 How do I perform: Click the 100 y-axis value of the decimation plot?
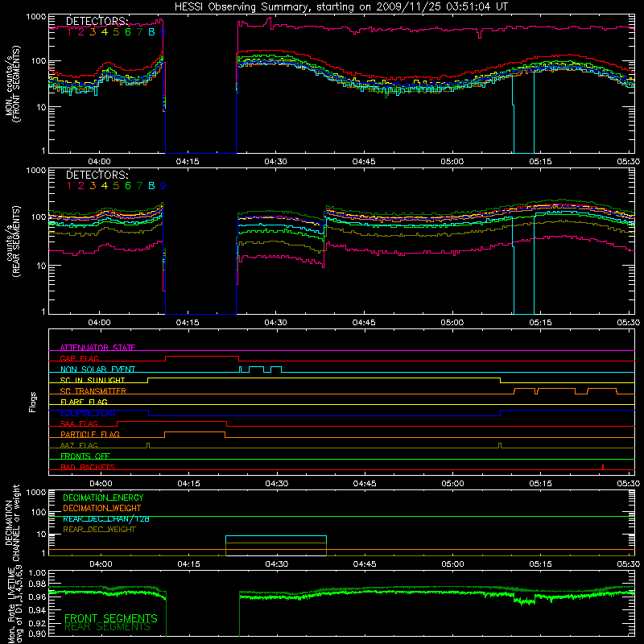tap(39, 512)
